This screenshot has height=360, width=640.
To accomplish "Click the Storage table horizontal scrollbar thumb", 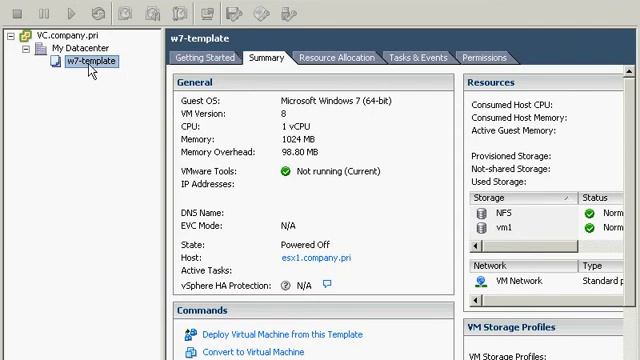I will 530,246.
